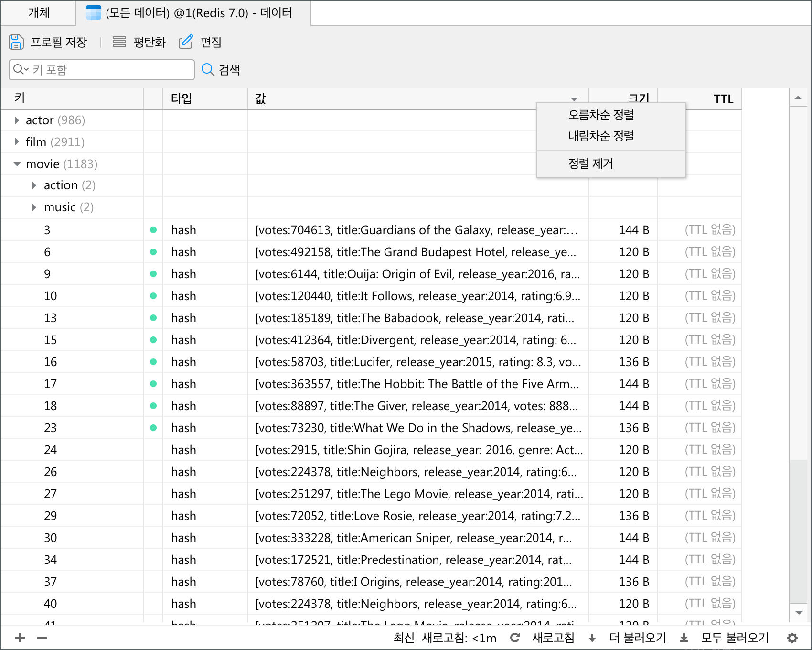Click the 키 column header
Screen dimensions: 812x650
point(72,98)
